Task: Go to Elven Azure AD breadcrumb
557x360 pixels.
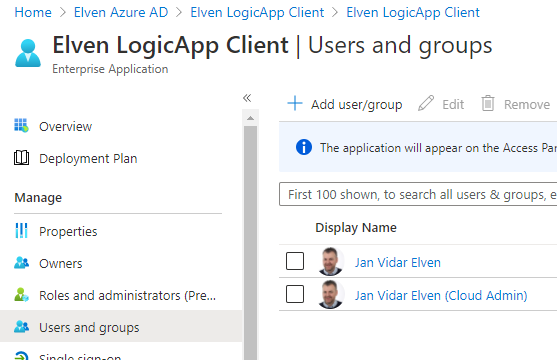Action: [x=121, y=12]
